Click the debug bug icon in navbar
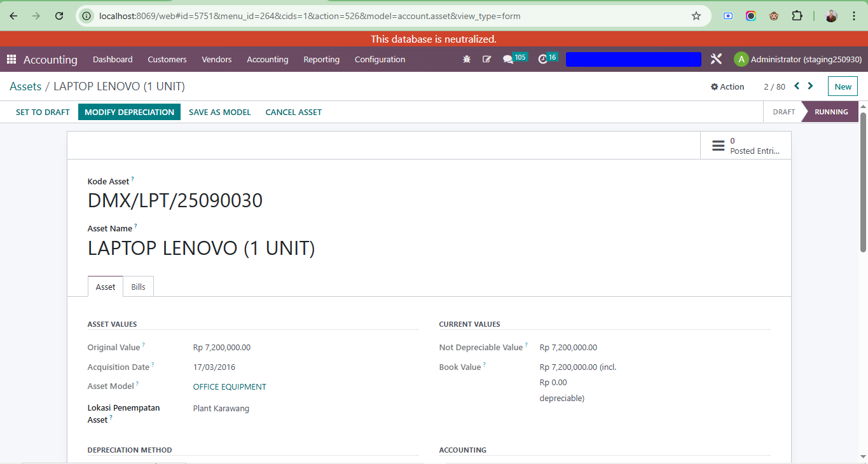 pos(467,59)
